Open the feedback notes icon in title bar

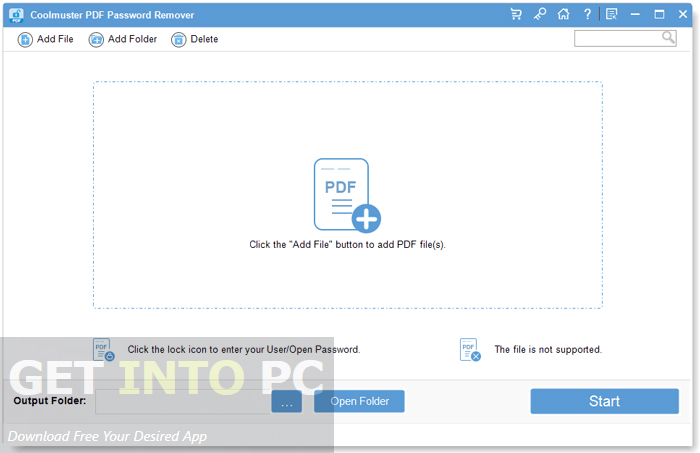[x=612, y=14]
